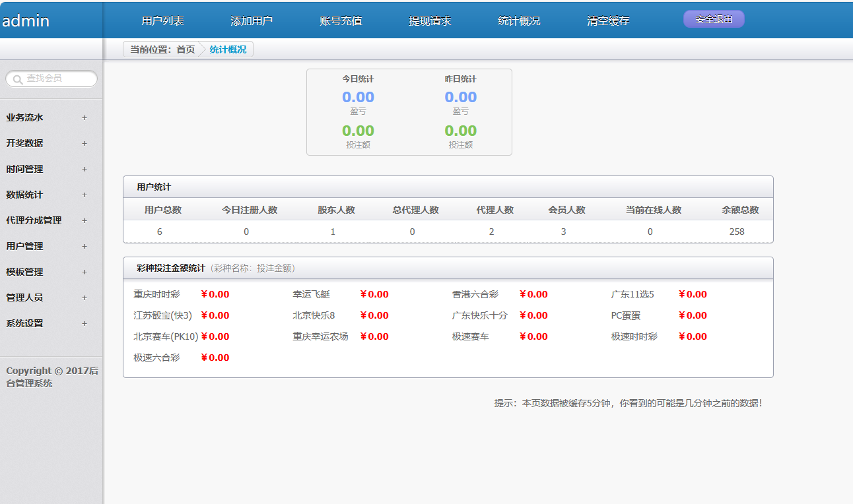
Task: Click the 用户总数 column header
Action: click(163, 210)
